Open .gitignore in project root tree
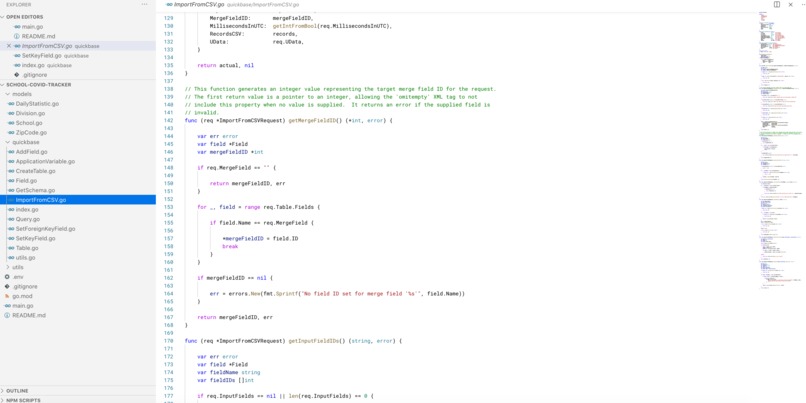Viewport: 806px width, 403px height. 23,286
